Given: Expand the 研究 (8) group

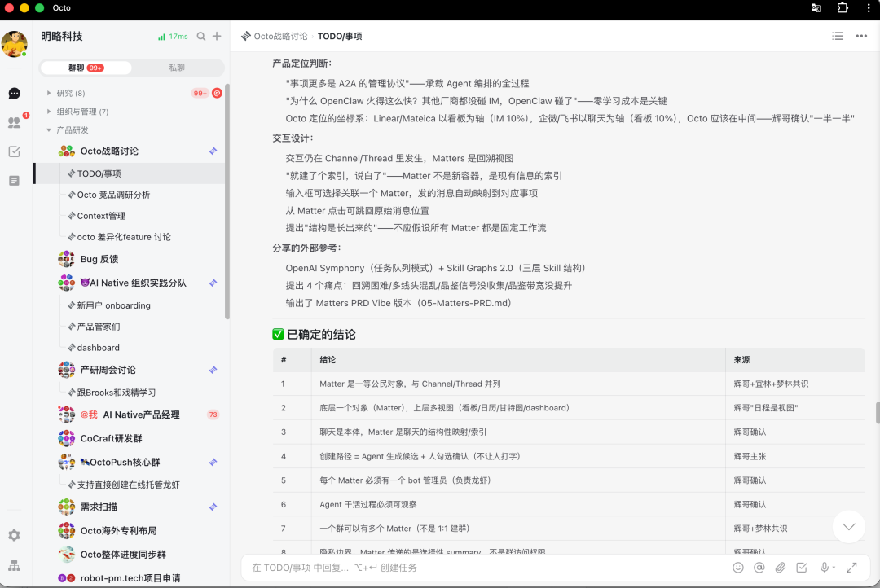Looking at the screenshot, I should 49,93.
